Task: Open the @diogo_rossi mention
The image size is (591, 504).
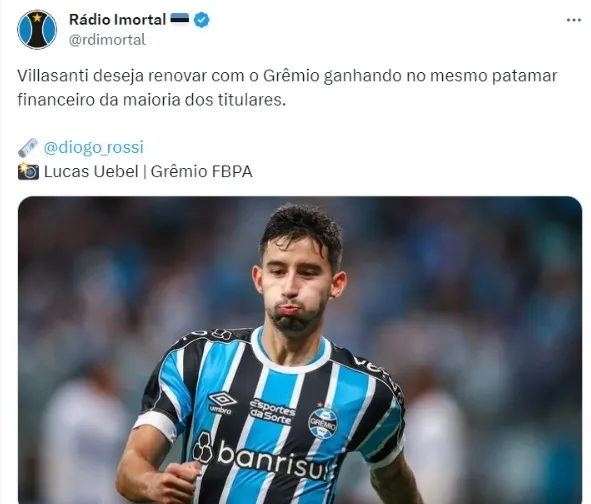Action: click(x=93, y=147)
